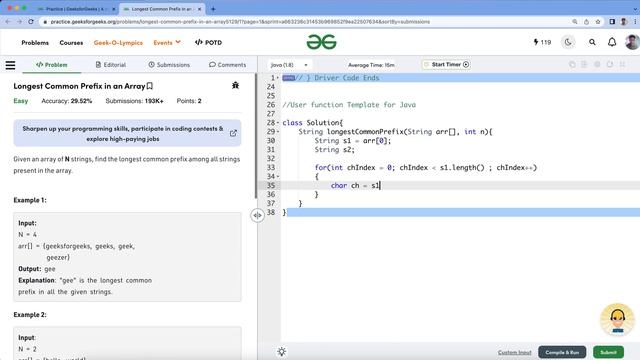Screen dimensions: 640x360
Task: Open the Problems menu
Action: [x=35, y=42]
